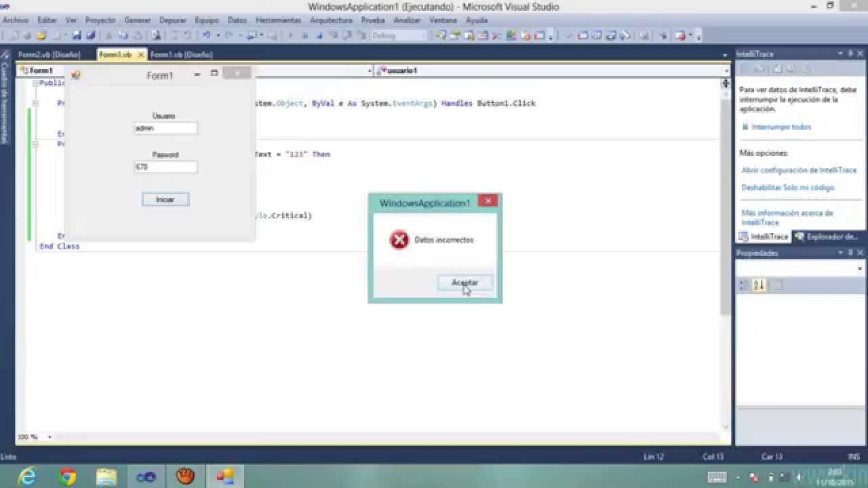Click the Open File folder icon
Viewport: 868px width, 488px height.
41,35
